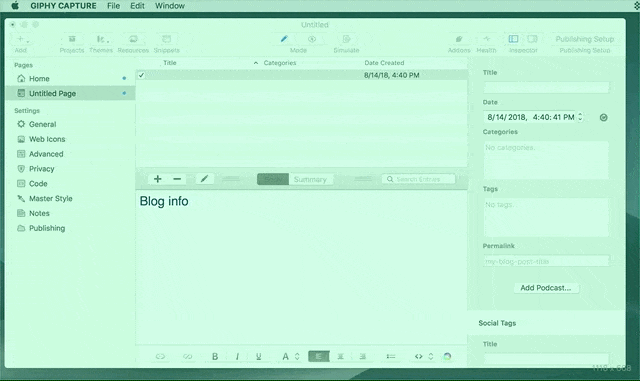Click the Publishing Setup button

pos(584,39)
